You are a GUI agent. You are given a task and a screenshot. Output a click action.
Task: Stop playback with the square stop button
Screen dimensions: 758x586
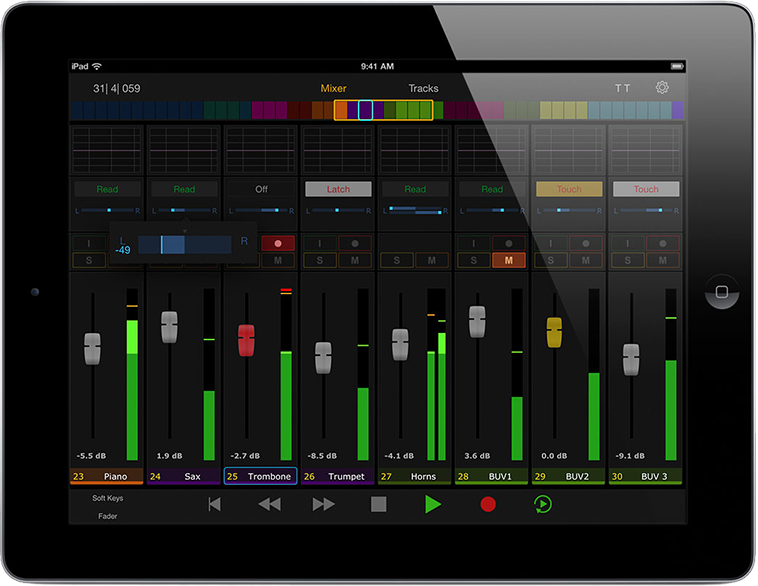tap(379, 504)
